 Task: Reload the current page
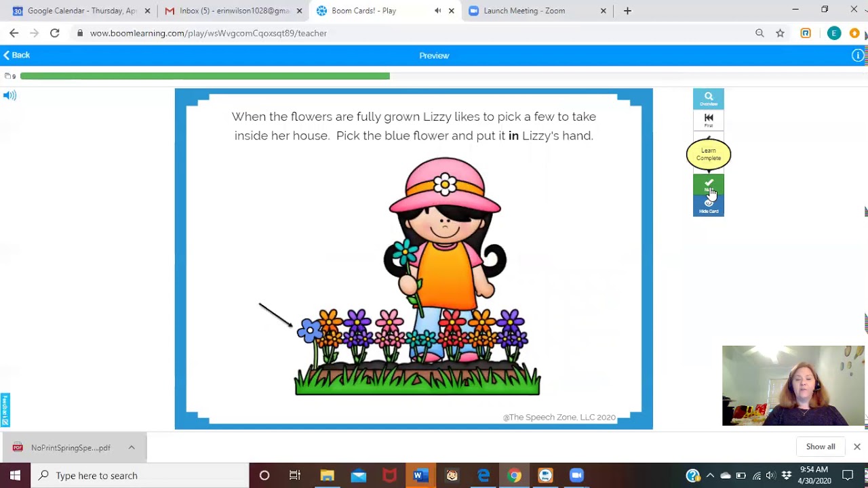55,33
